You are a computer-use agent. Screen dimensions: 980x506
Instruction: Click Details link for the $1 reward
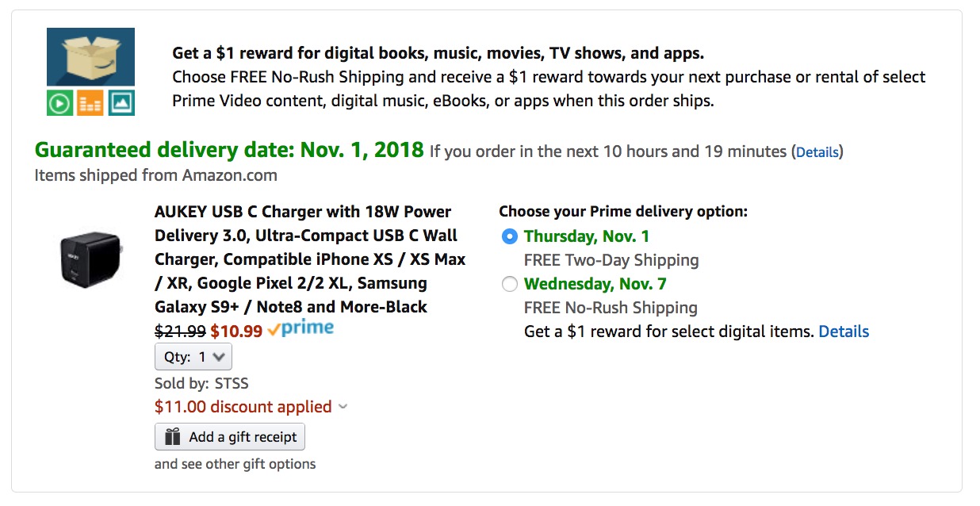844,332
